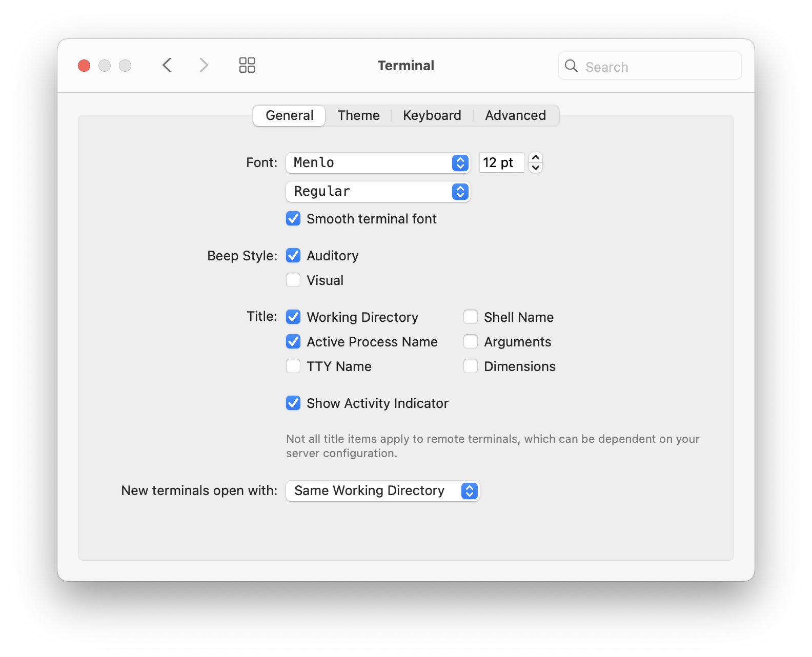Click the 12 pt font size field
This screenshot has height=657, width=812.
tap(501, 162)
